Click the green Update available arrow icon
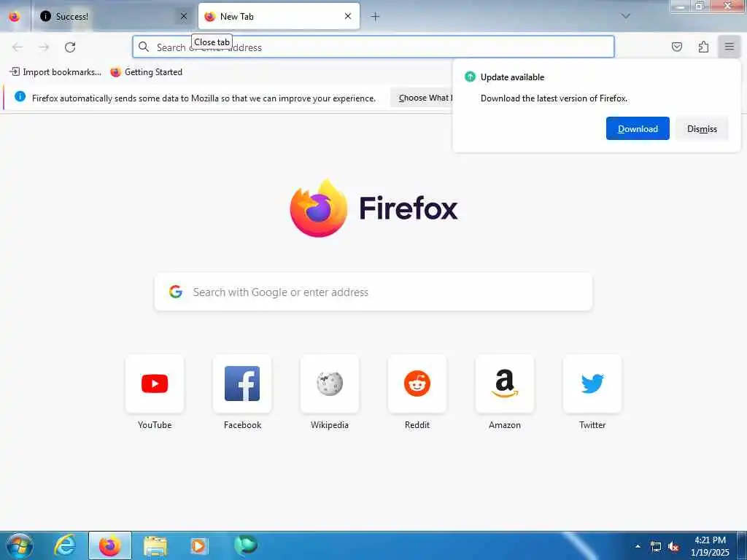Image resolution: width=747 pixels, height=560 pixels. pyautogui.click(x=470, y=77)
